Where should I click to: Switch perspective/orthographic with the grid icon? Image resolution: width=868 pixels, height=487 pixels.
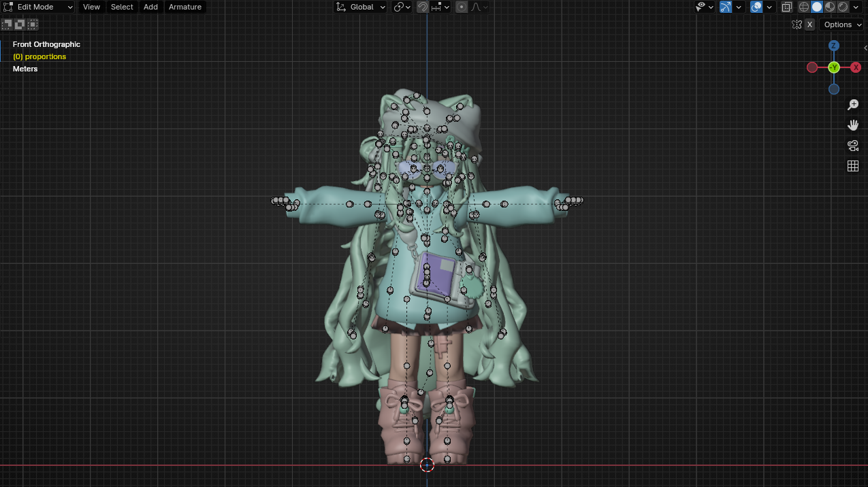tap(853, 166)
